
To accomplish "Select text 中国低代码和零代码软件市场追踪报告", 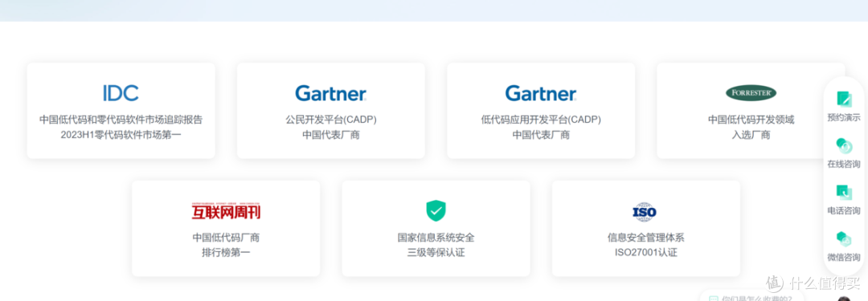I will pyautogui.click(x=121, y=120).
